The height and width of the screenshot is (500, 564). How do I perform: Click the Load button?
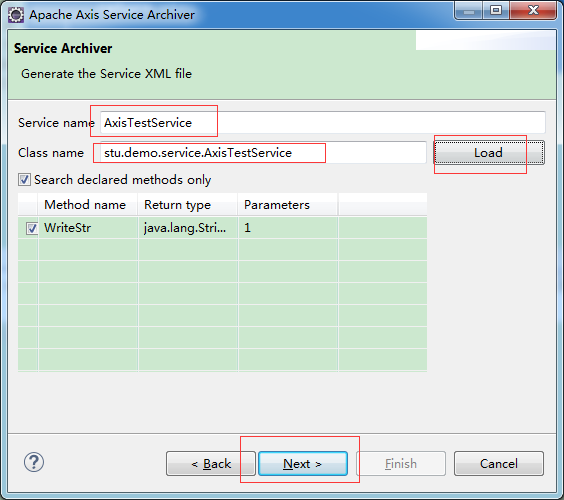tap(489, 153)
